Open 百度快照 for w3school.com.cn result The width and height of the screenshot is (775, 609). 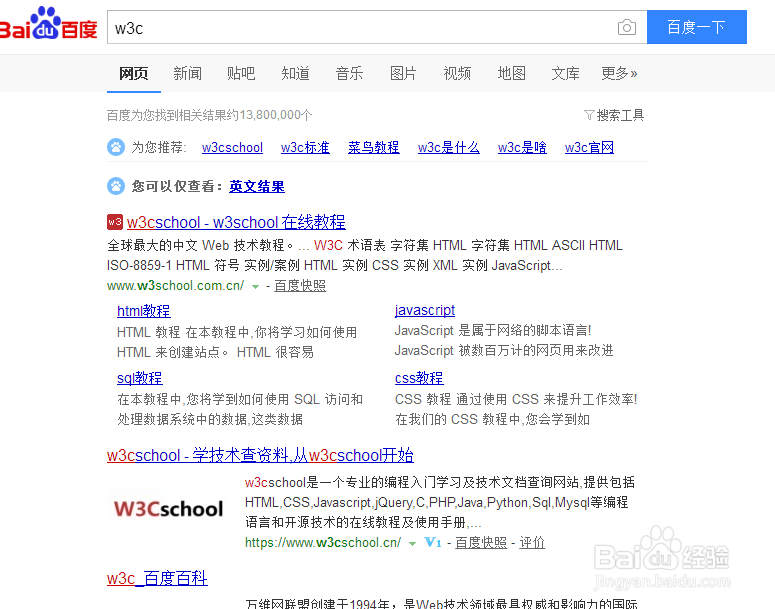tap(300, 286)
